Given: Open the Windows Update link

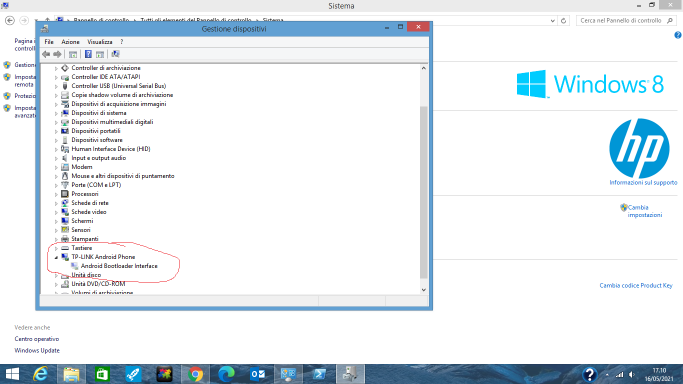Looking at the screenshot, I should pos(37,350).
